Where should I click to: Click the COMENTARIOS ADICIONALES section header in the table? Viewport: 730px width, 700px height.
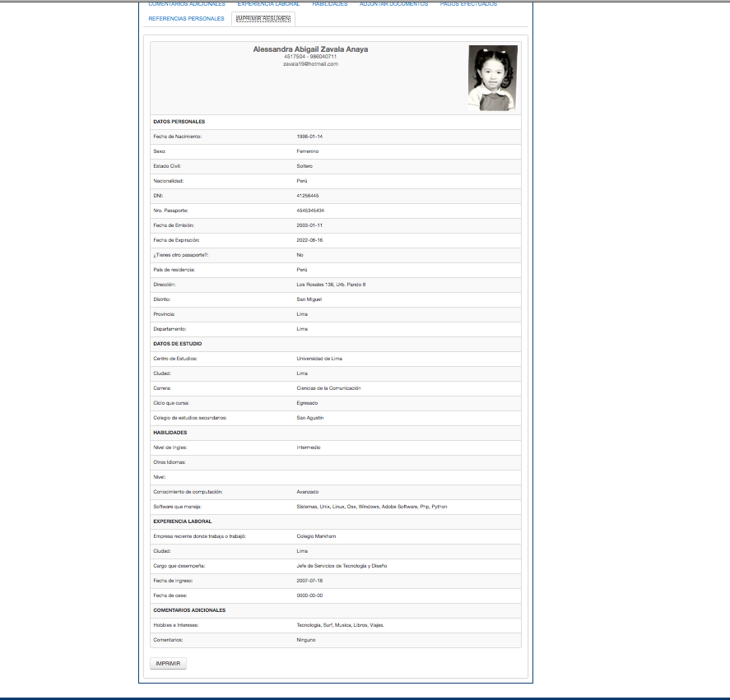tap(189, 610)
